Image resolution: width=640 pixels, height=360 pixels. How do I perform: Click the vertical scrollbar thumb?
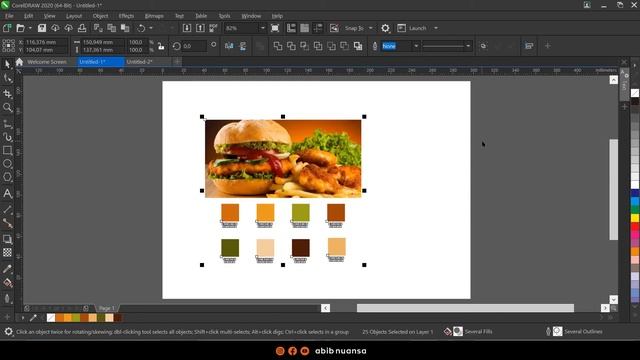coord(613,189)
